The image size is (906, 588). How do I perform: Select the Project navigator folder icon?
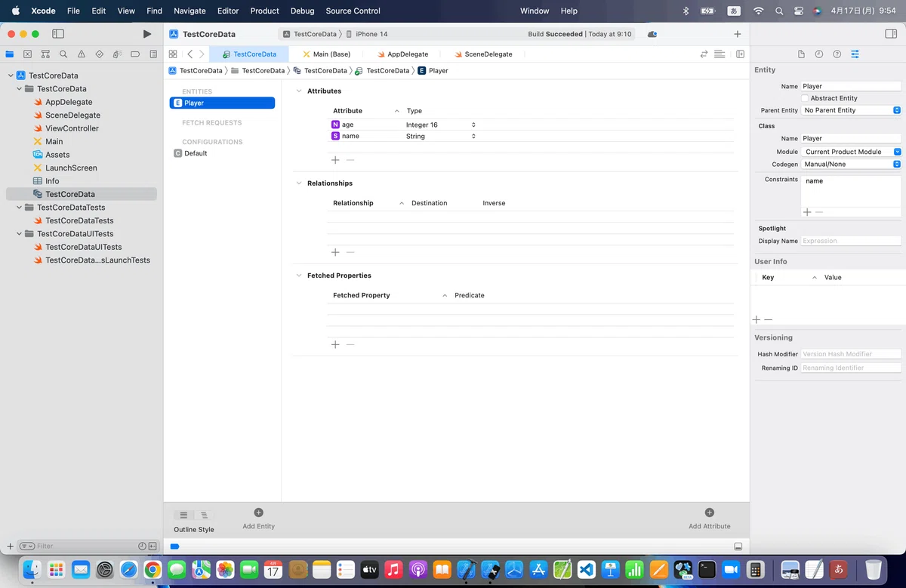tap(10, 54)
